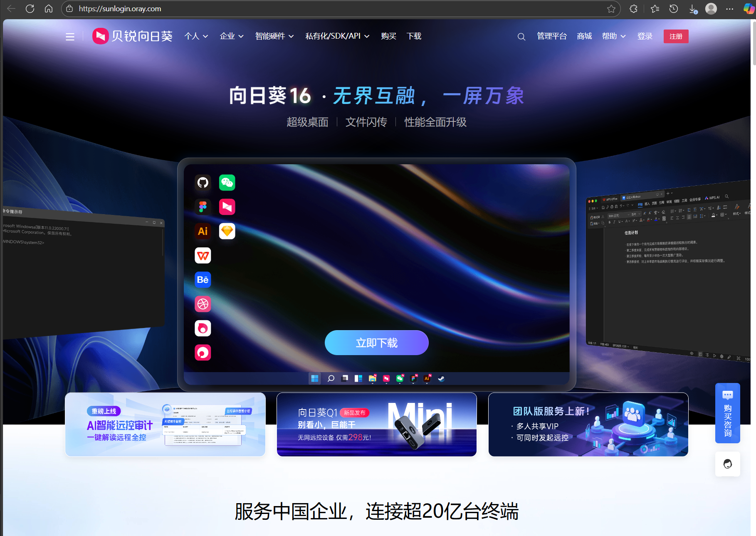This screenshot has height=536, width=756.
Task: Open the 购买 menu item
Action: click(388, 36)
